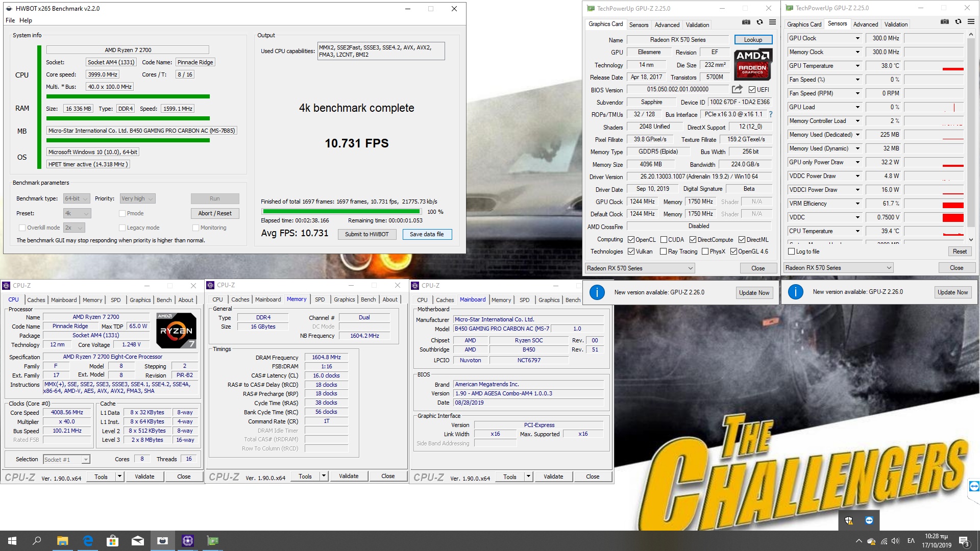Click the Bus Interface question mark icon
This screenshot has height=551, width=980.
(x=771, y=114)
